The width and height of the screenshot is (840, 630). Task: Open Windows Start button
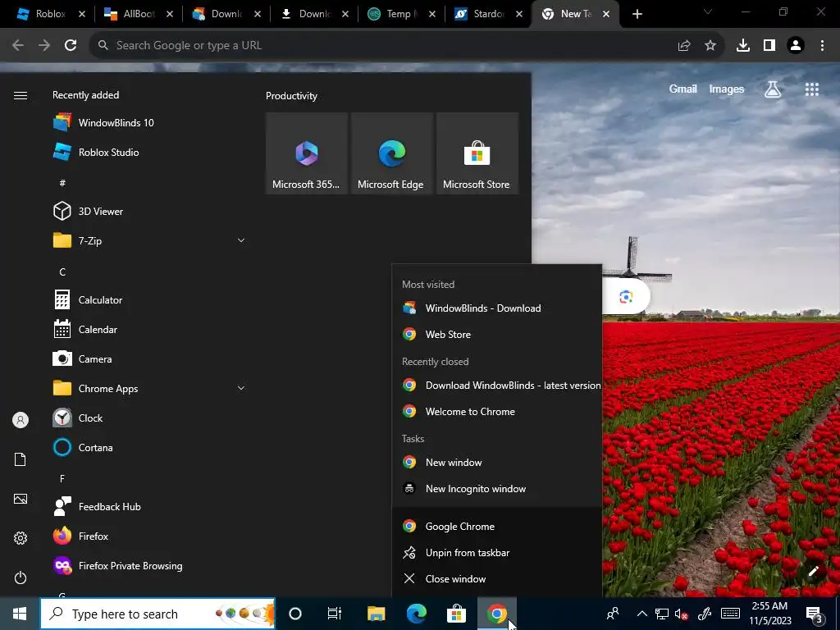point(20,614)
